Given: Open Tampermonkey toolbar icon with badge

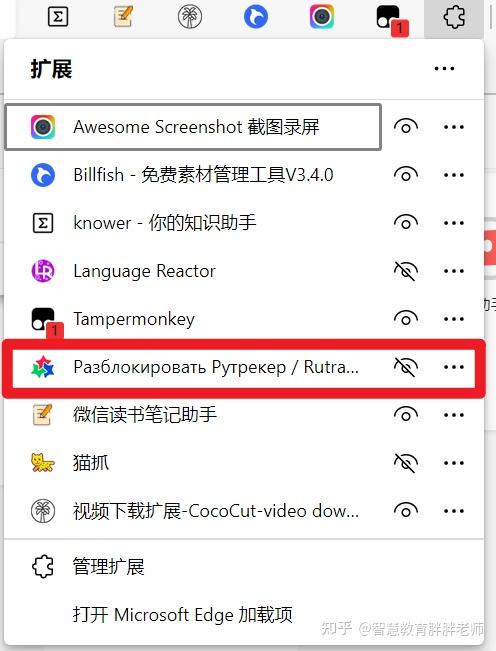Looking at the screenshot, I should pyautogui.click(x=391, y=20).
